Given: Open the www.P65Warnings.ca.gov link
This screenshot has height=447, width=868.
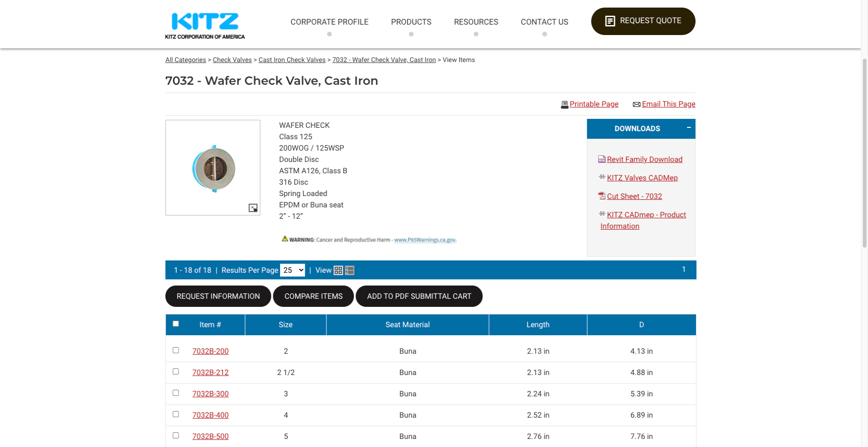Looking at the screenshot, I should (x=425, y=240).
